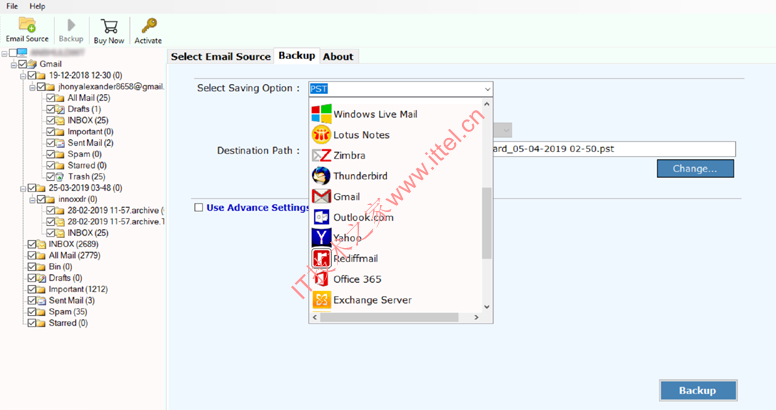Choose the Yahoo icon option
Image resolution: width=776 pixels, height=410 pixels.
(x=321, y=238)
